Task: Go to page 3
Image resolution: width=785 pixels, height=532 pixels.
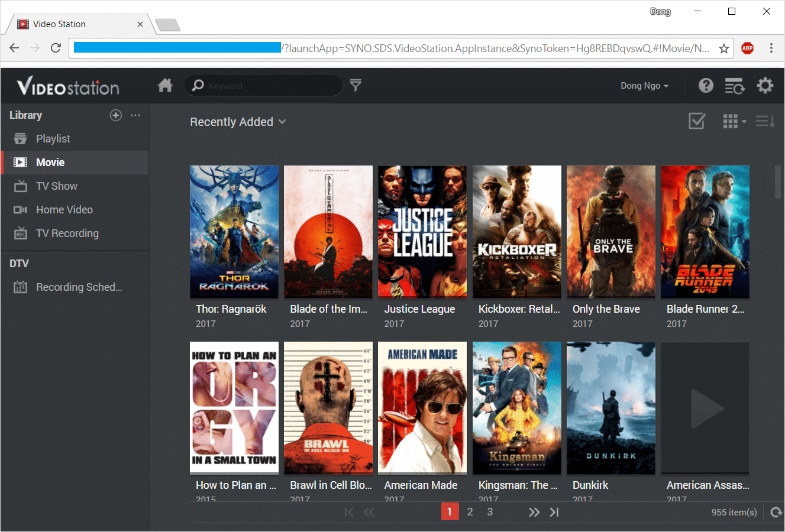Action: point(490,512)
